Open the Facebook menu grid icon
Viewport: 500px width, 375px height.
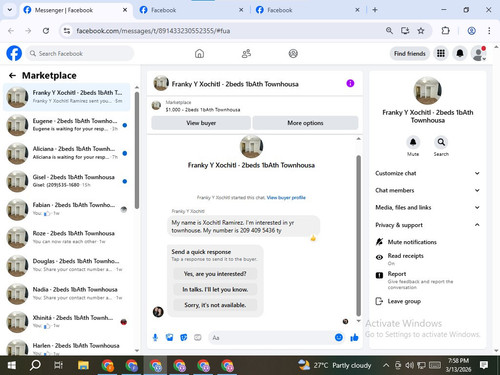(x=441, y=53)
